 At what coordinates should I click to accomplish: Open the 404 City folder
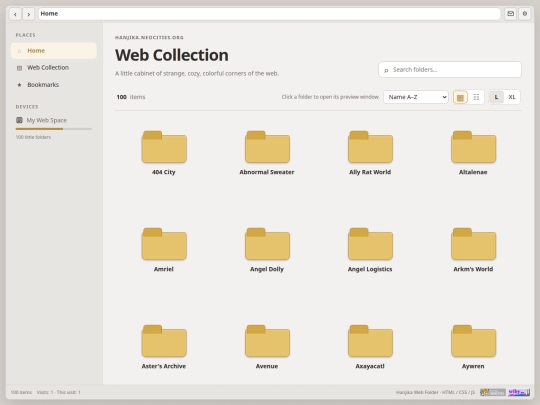pos(164,153)
